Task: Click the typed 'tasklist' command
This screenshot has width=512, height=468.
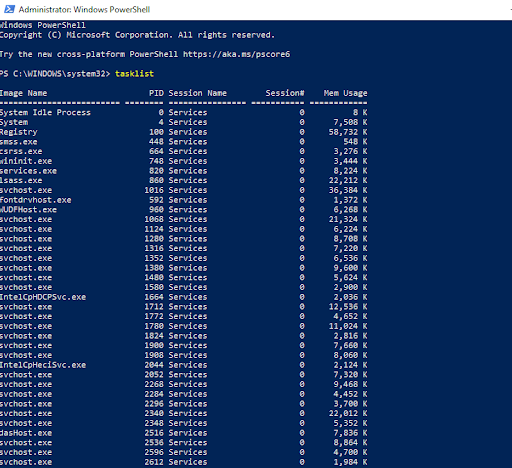Action: tap(134, 74)
